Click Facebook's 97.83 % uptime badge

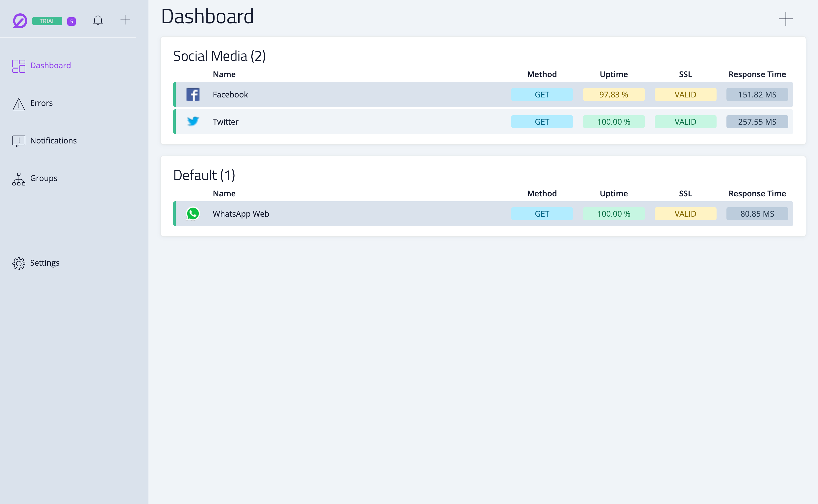614,95
